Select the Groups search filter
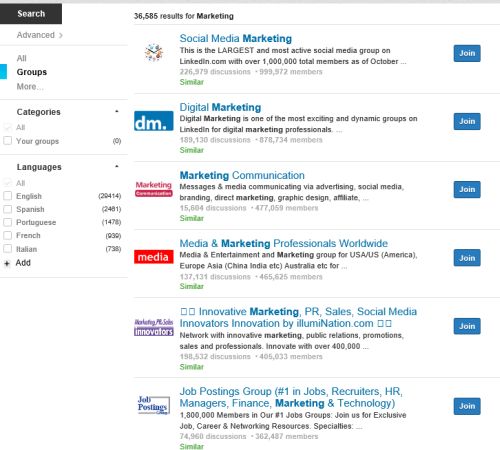Image resolution: width=500 pixels, height=450 pixels. pyautogui.click(x=32, y=72)
